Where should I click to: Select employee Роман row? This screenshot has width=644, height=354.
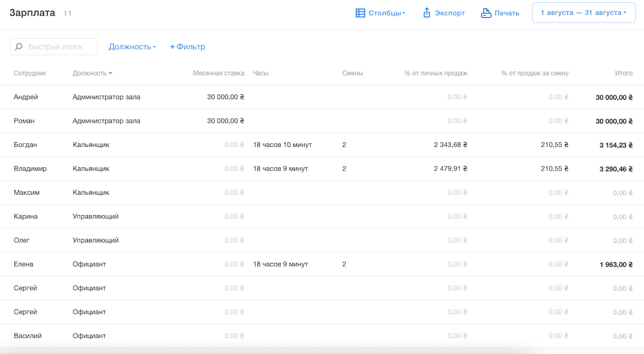click(322, 121)
